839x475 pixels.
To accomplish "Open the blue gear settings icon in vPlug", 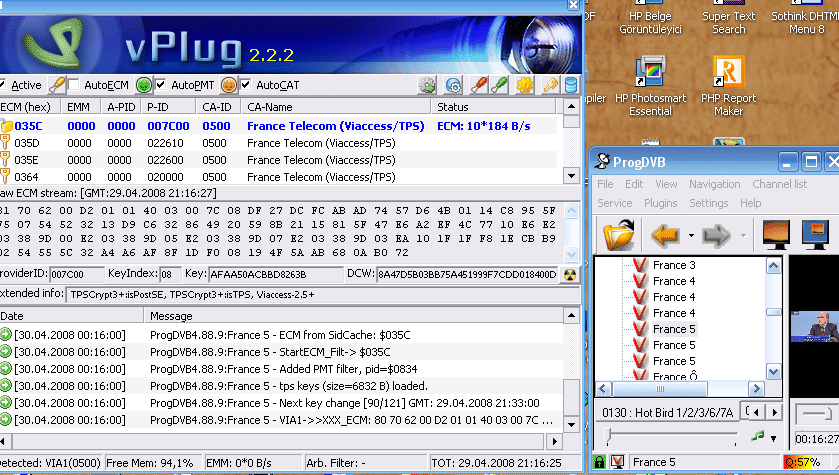I will [453, 85].
